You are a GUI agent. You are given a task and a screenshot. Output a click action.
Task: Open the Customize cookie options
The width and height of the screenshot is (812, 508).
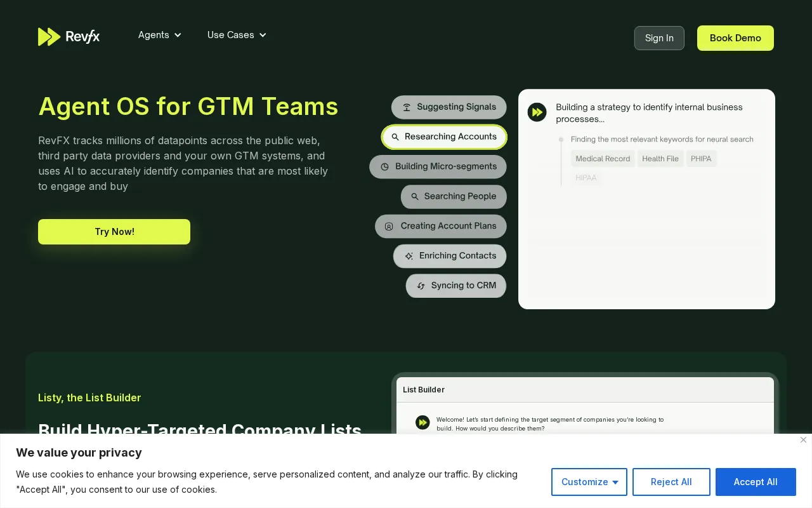(x=589, y=482)
